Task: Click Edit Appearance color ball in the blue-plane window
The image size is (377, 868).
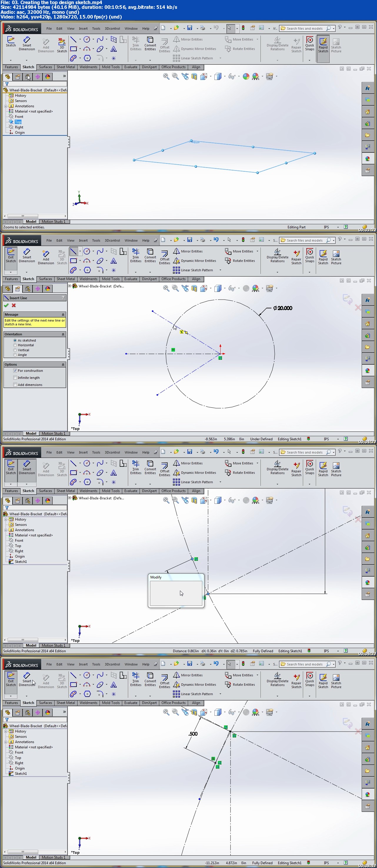Action: tap(246, 76)
